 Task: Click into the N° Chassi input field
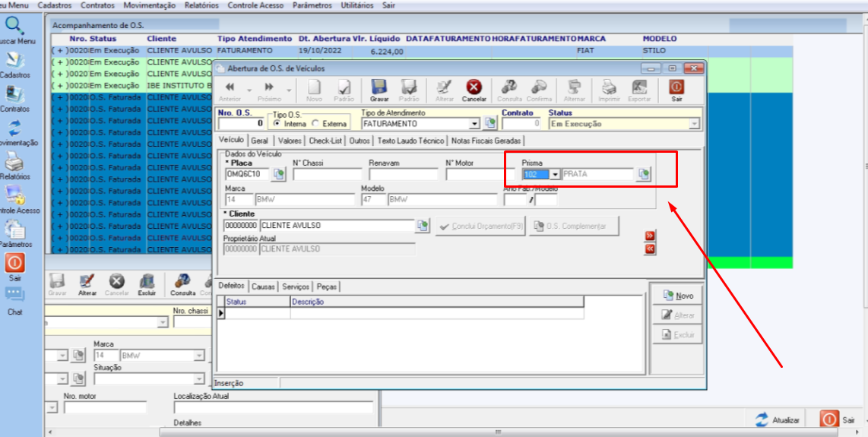pos(327,175)
